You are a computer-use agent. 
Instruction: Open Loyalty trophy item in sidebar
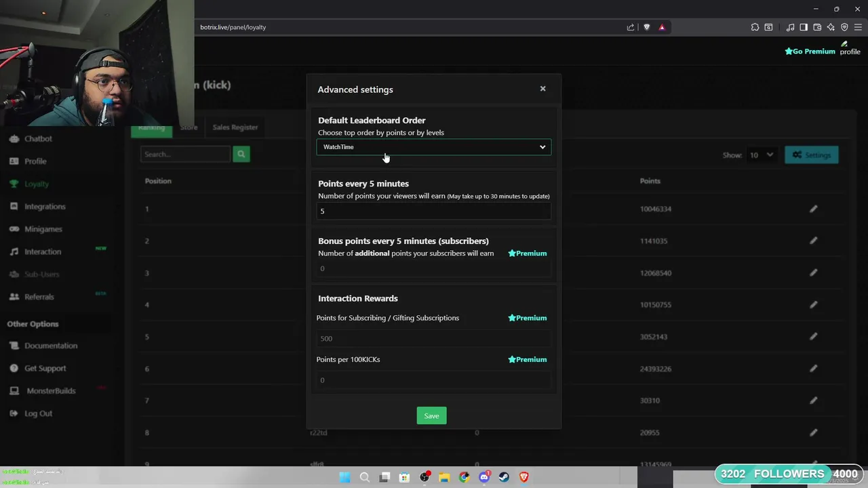(37, 184)
